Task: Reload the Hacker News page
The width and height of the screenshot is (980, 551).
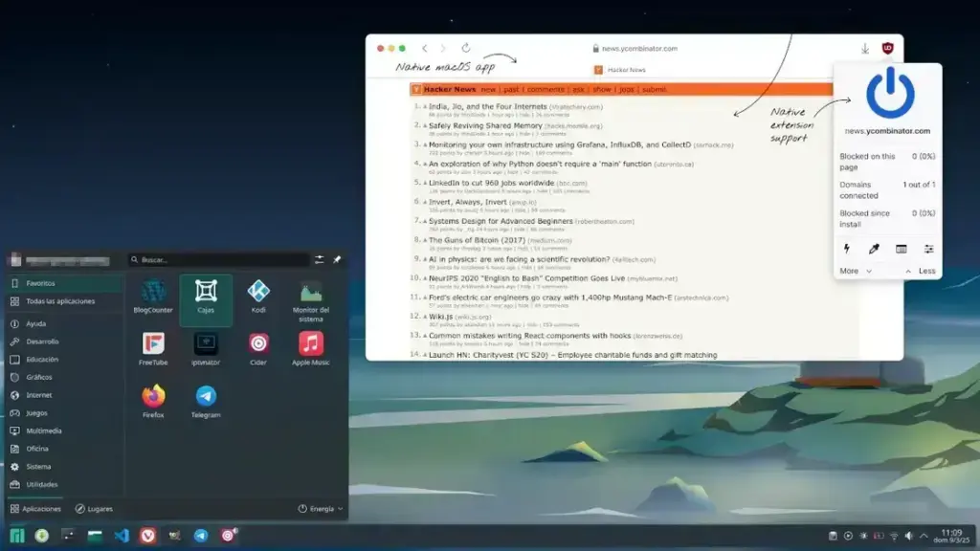Action: coord(466,48)
